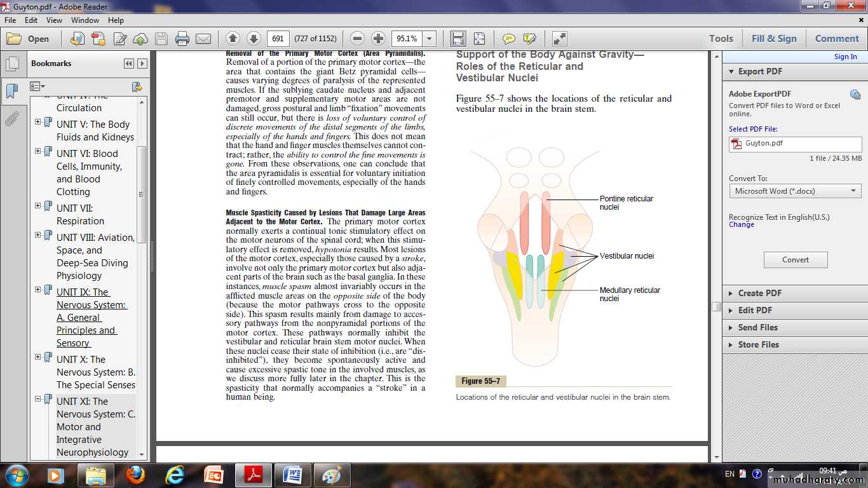Toggle the Bookmarks panel icon in the sidebar

coord(11,91)
